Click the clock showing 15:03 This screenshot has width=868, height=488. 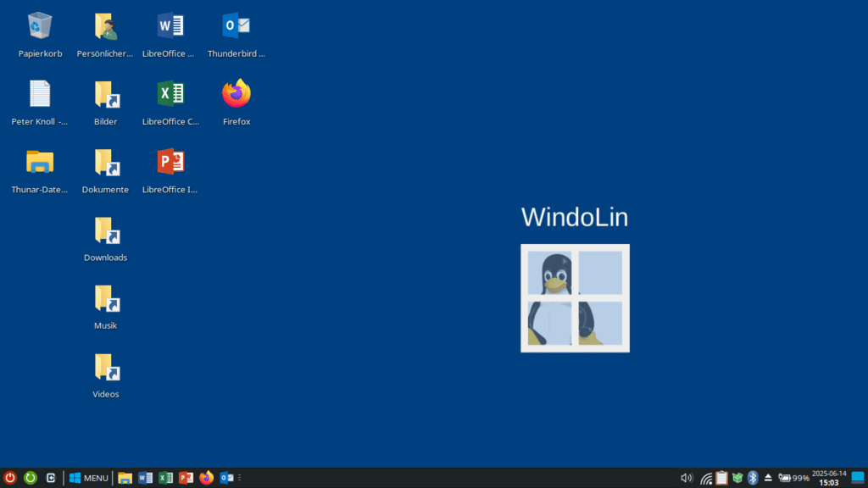click(829, 478)
